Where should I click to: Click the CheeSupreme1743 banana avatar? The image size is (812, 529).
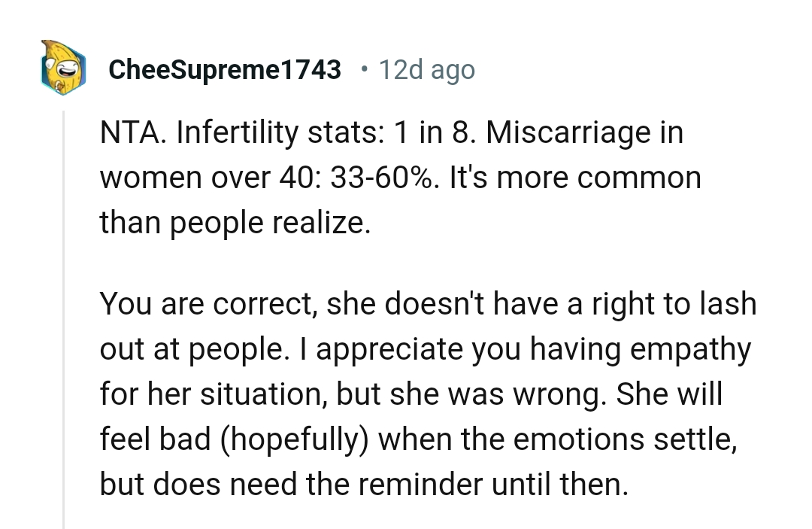(x=63, y=68)
